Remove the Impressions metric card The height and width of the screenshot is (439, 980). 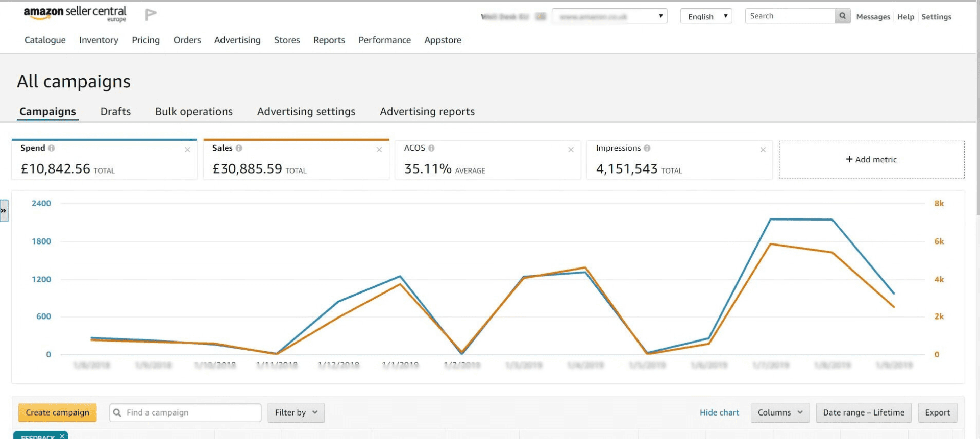point(763,150)
